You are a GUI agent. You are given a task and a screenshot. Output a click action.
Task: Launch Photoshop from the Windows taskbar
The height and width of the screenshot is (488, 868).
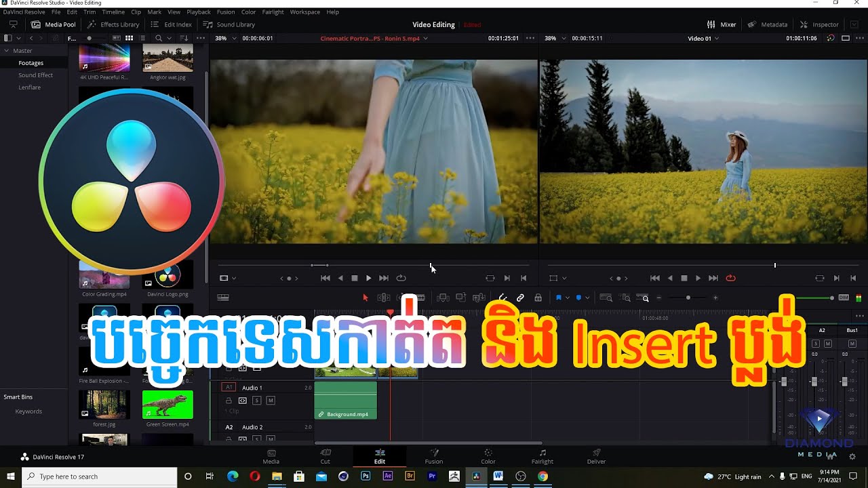click(366, 476)
